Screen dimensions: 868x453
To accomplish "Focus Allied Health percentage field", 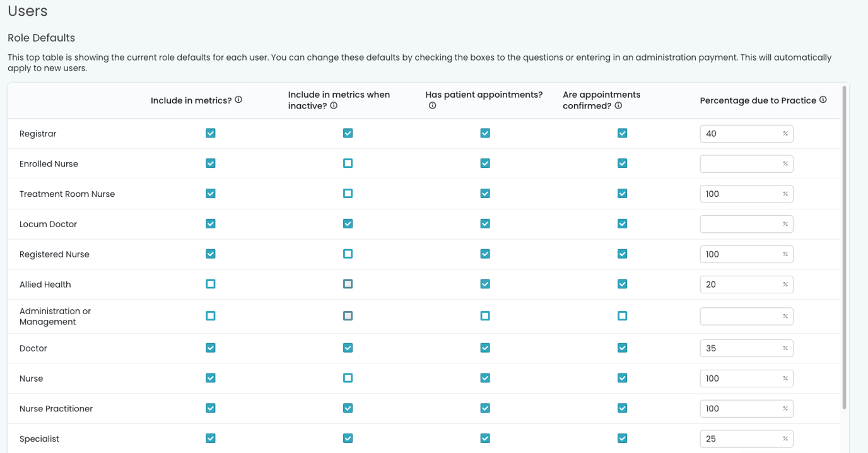I will (x=740, y=285).
